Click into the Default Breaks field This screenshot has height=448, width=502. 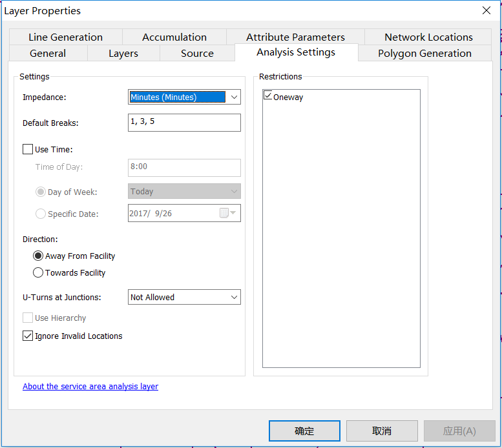(x=184, y=123)
